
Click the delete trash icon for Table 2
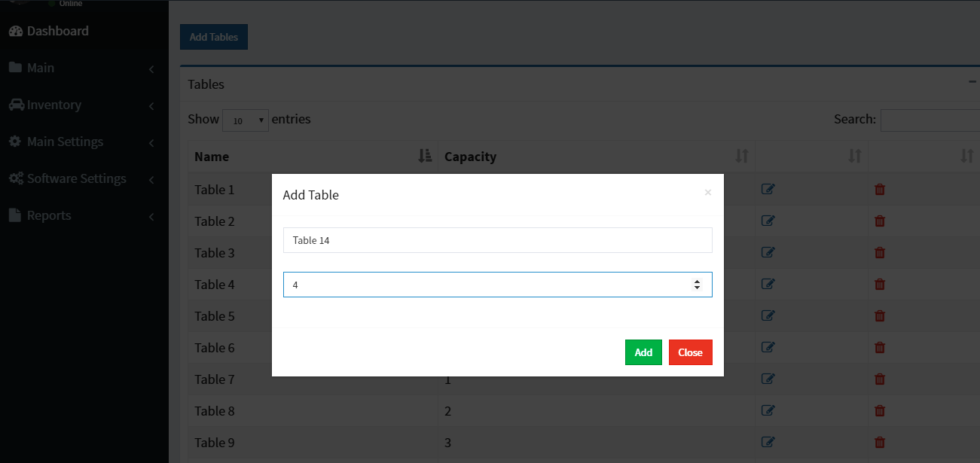879,221
